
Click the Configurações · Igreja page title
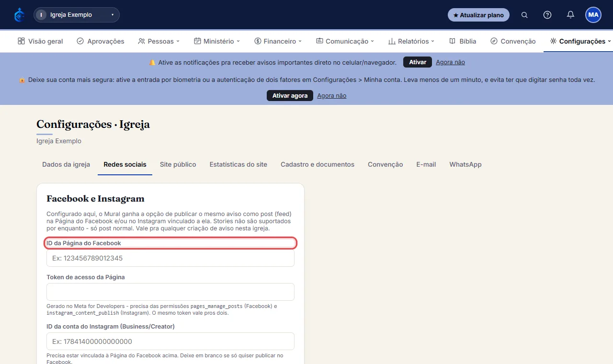coord(93,125)
